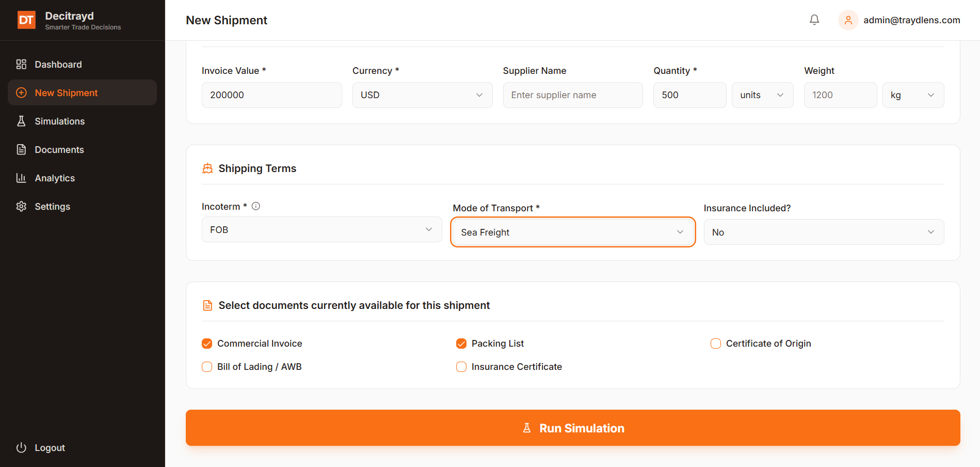Open the Insurance Included dropdown
The image size is (980, 467).
click(x=824, y=232)
